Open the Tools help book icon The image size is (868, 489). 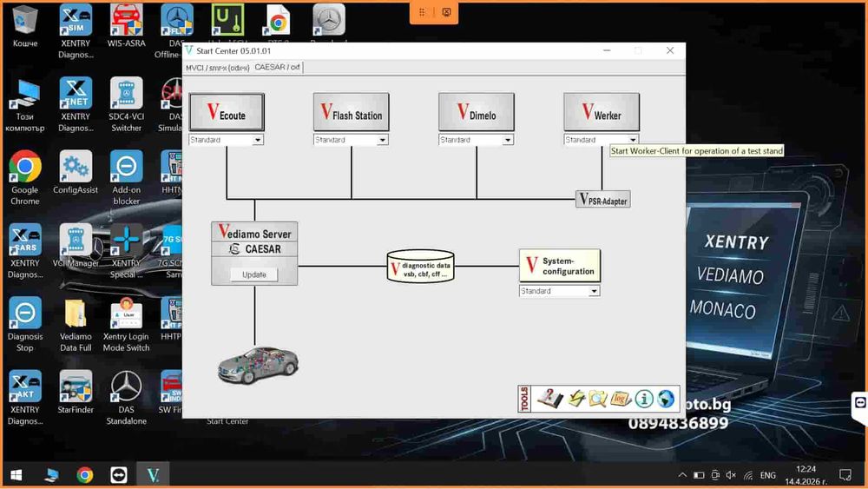point(549,398)
